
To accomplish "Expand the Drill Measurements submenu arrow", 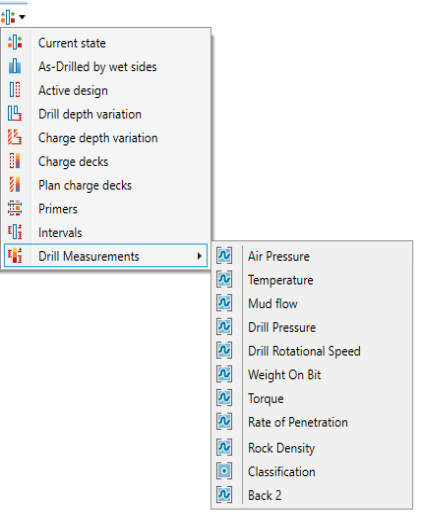I will click(199, 256).
